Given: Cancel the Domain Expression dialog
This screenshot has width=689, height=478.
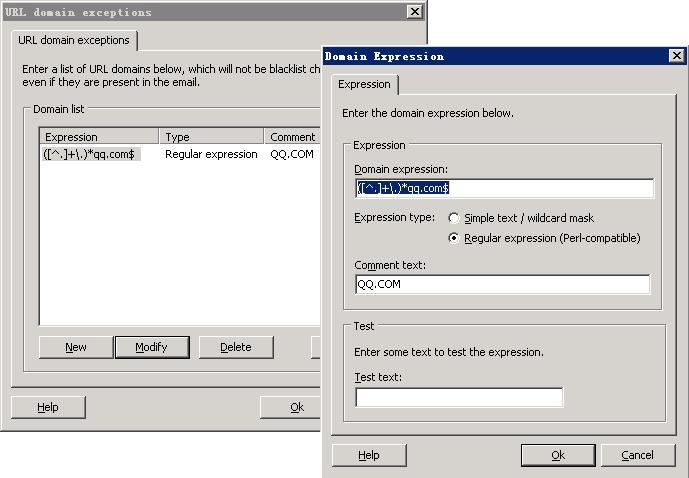Looking at the screenshot, I should 637,455.
